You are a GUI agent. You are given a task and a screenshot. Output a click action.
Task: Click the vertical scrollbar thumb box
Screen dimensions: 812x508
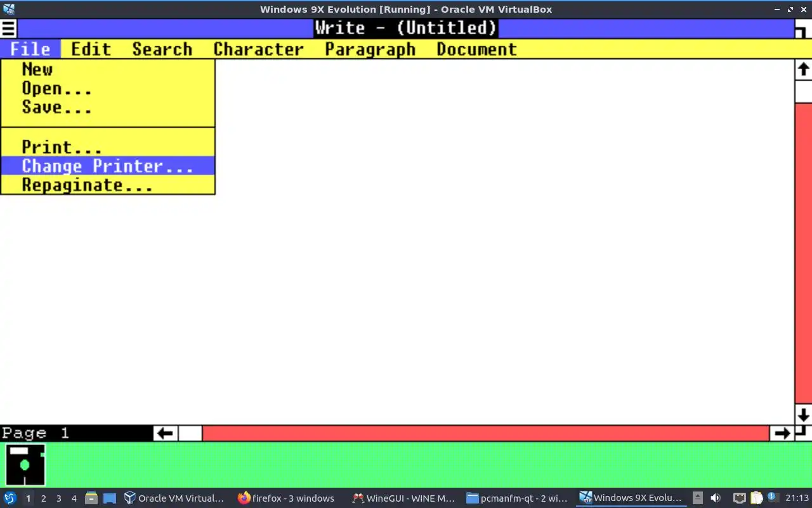click(x=803, y=91)
